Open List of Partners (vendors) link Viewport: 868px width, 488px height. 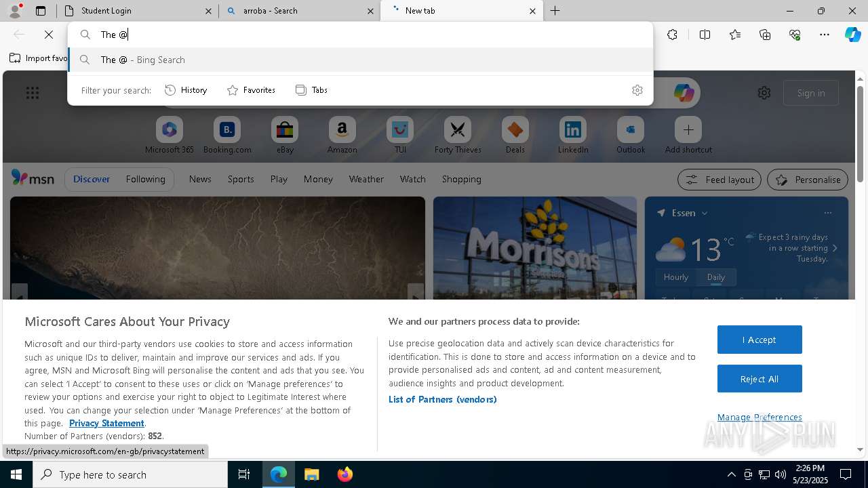(443, 399)
